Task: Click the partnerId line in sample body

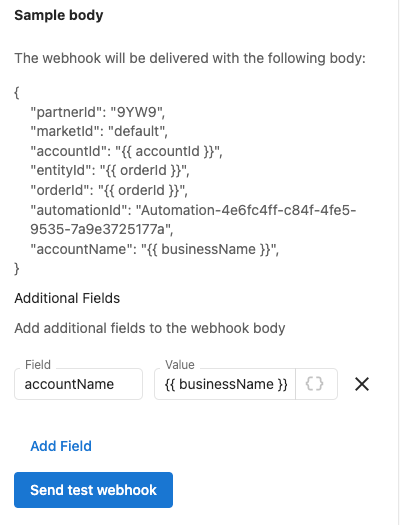Action: click(x=98, y=112)
